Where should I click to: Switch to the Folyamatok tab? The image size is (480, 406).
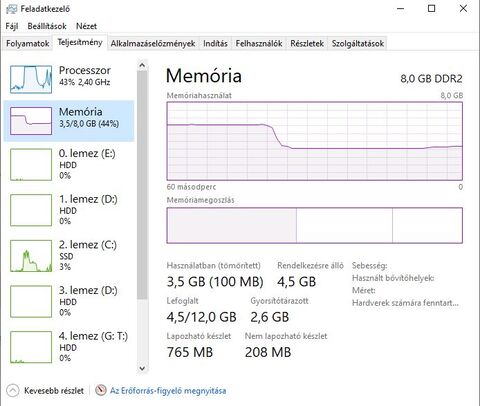[x=28, y=43]
